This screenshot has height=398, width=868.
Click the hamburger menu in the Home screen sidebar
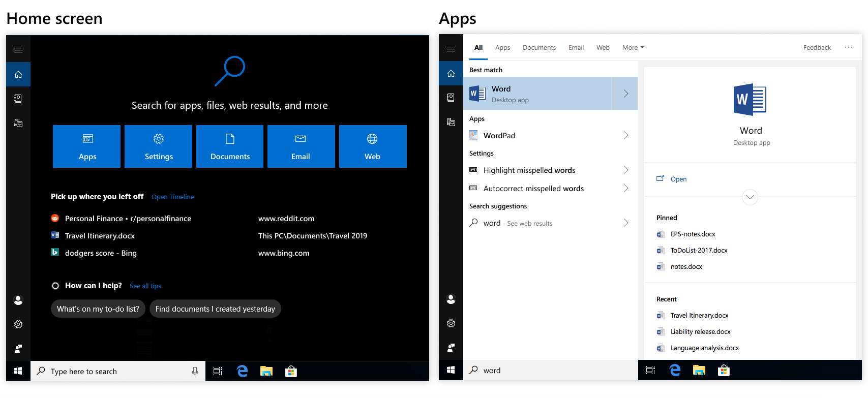pyautogui.click(x=18, y=50)
